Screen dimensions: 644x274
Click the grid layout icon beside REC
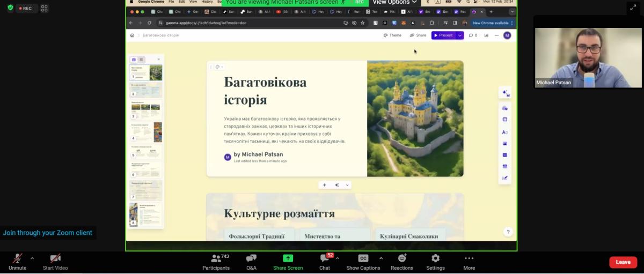point(45,8)
